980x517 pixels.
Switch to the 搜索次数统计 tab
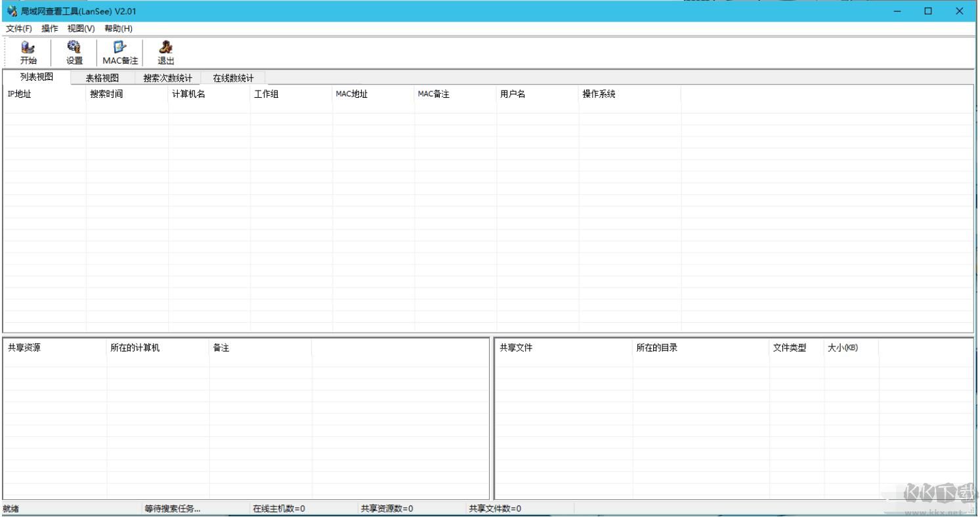[x=168, y=78]
